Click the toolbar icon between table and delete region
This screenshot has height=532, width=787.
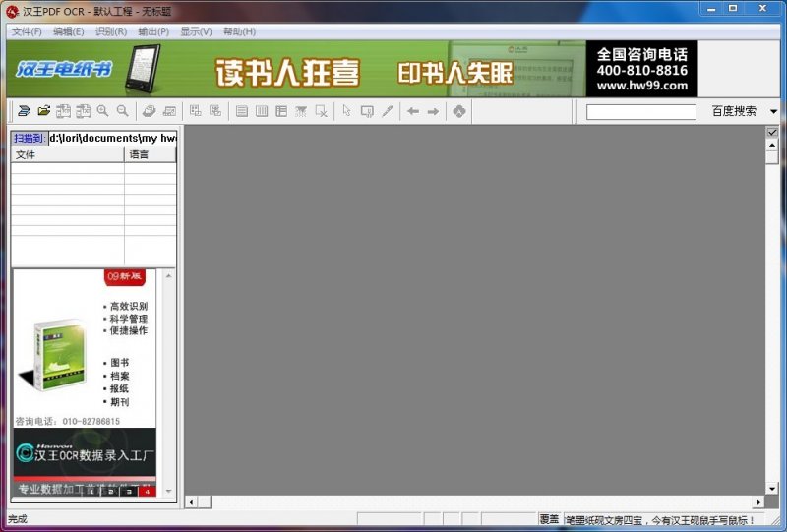[x=301, y=111]
